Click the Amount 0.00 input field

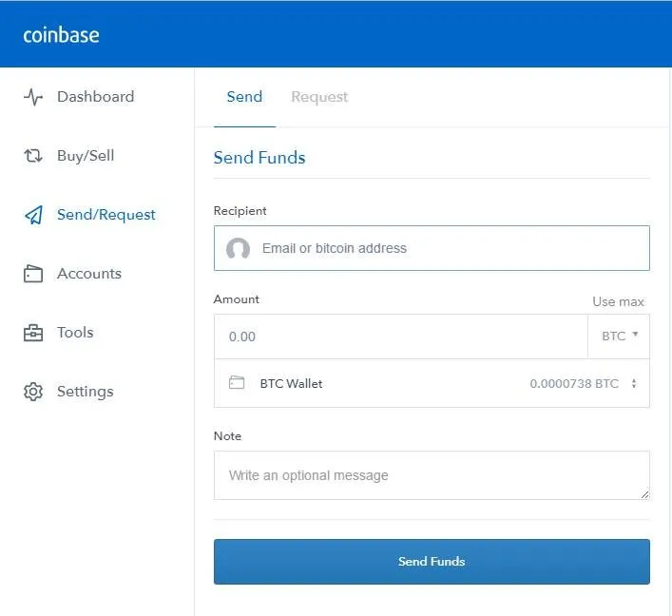coord(401,337)
